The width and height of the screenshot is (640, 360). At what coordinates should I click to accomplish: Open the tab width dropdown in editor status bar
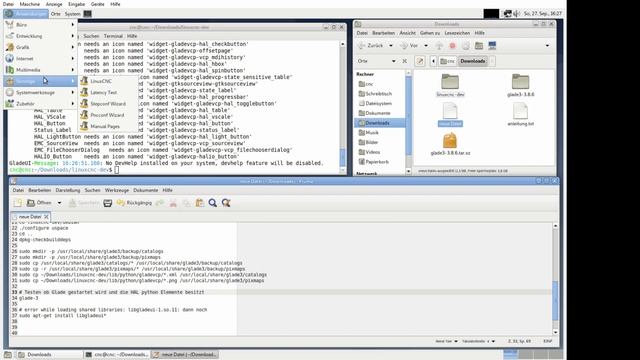click(x=478, y=341)
